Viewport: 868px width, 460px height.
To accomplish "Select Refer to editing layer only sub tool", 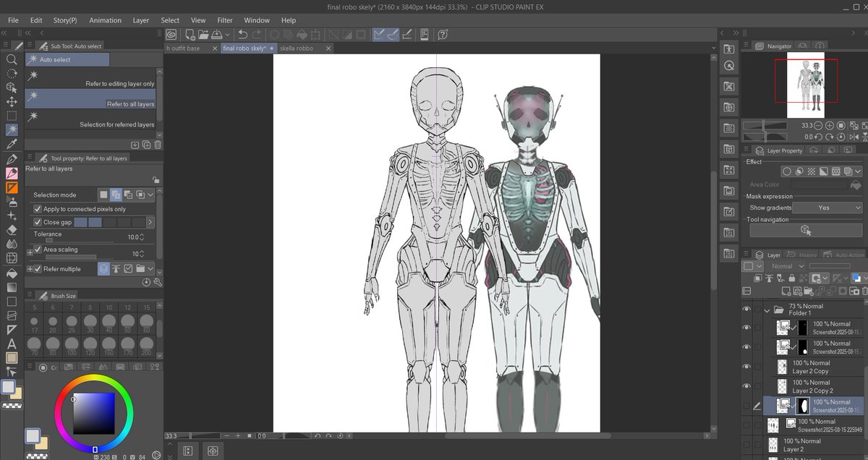I will pos(90,78).
